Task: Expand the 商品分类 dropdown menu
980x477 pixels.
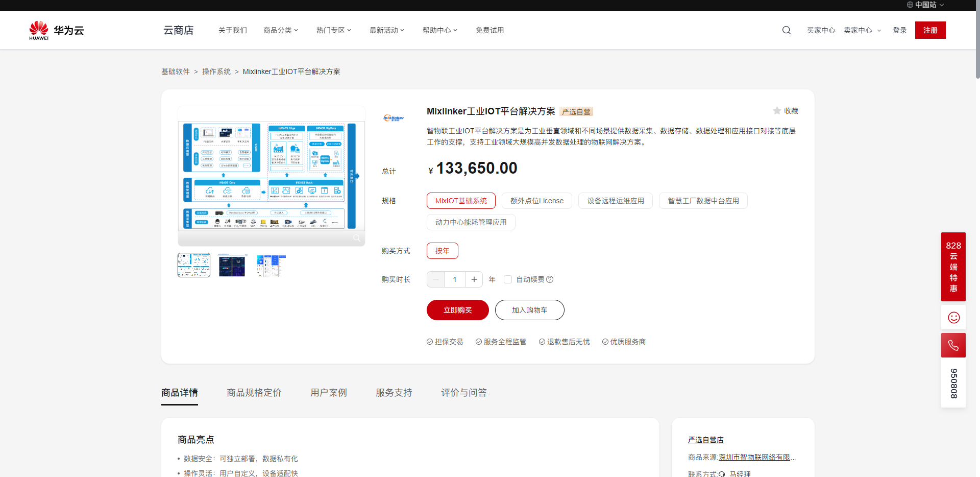Action: pos(281,30)
